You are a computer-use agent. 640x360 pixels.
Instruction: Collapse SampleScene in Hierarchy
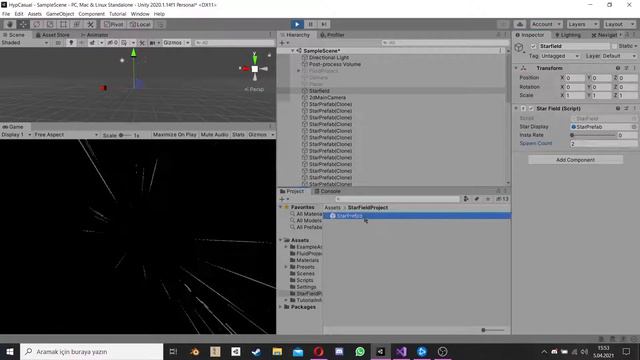[292, 51]
